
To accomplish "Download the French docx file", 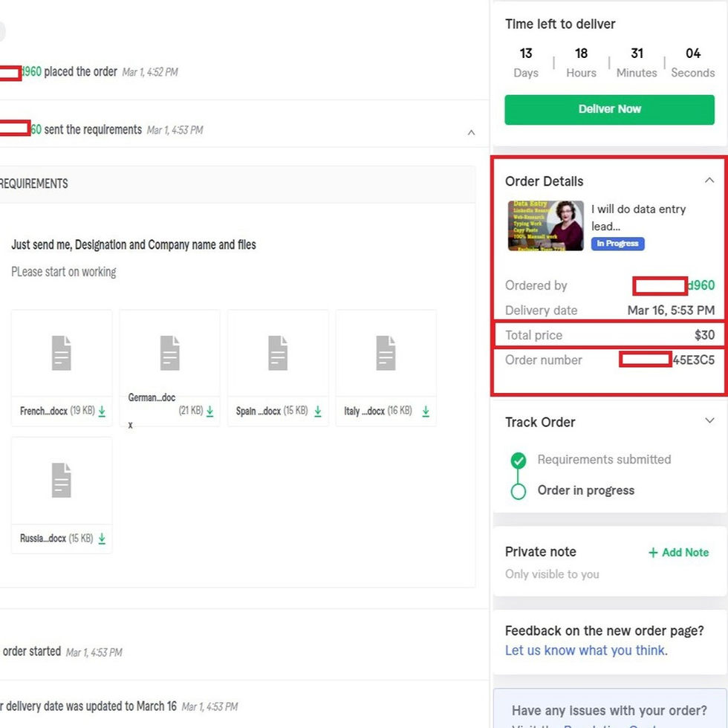I will click(102, 411).
